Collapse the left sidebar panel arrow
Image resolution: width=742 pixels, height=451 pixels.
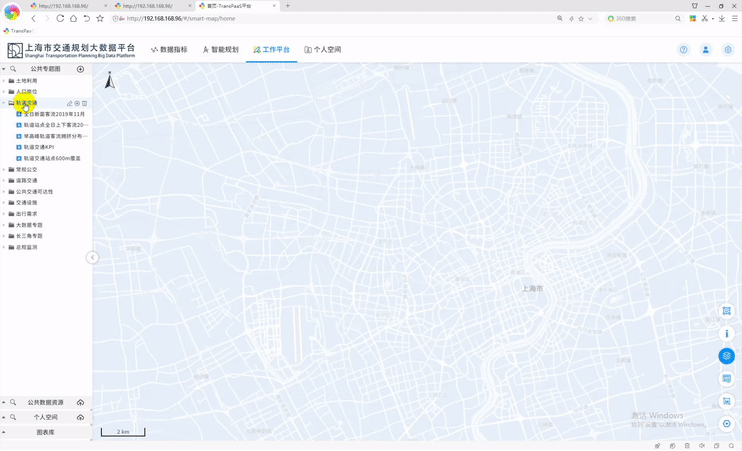coord(92,258)
